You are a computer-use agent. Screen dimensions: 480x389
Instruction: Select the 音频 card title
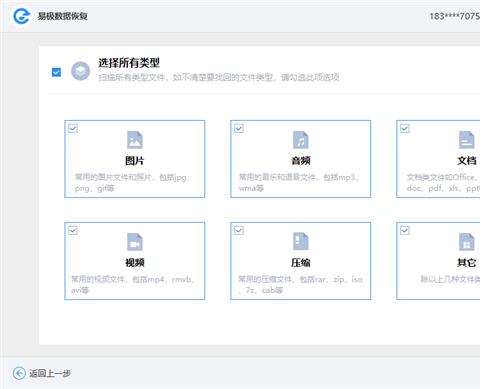[301, 161]
